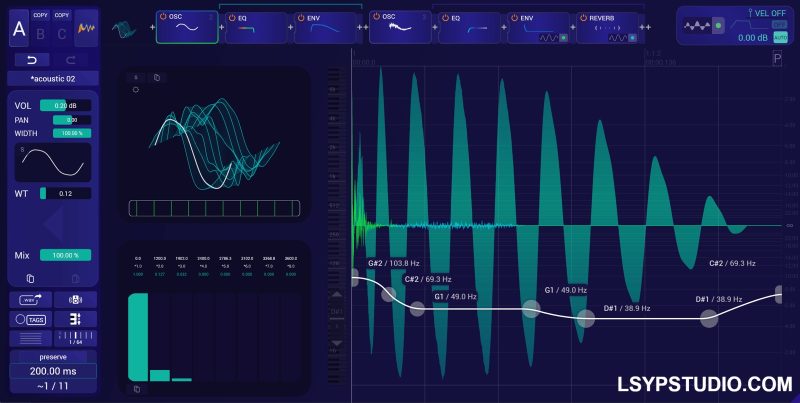The image size is (800, 403).
Task: Click the first harmonic bar
Action: (x=138, y=337)
